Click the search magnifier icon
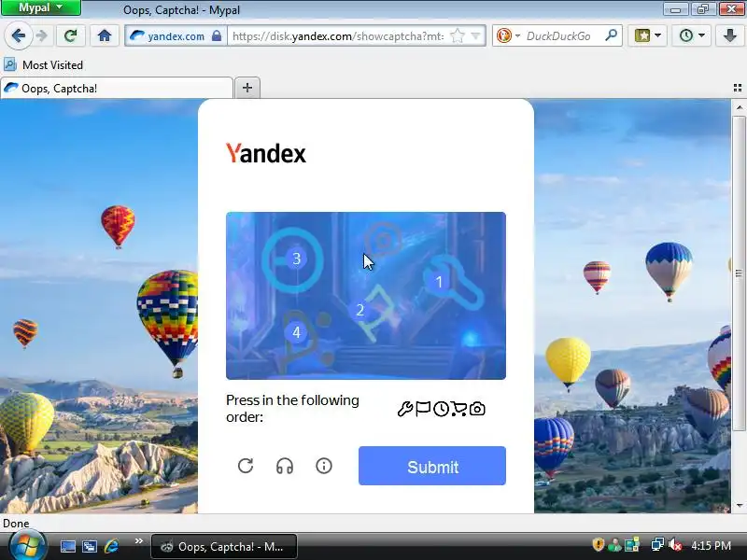This screenshot has width=747, height=560. (612, 35)
